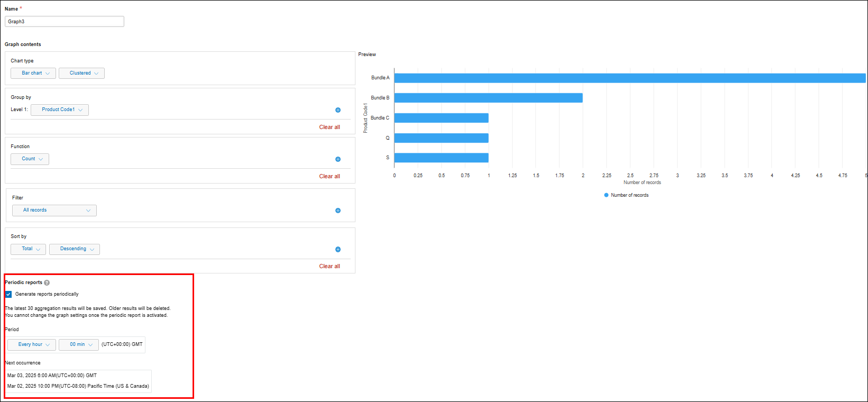
Task: Open the Bar chart type dropdown
Action: (33, 74)
